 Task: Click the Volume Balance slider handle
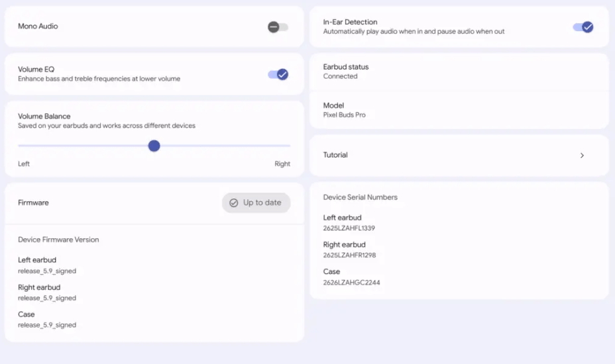(x=154, y=146)
